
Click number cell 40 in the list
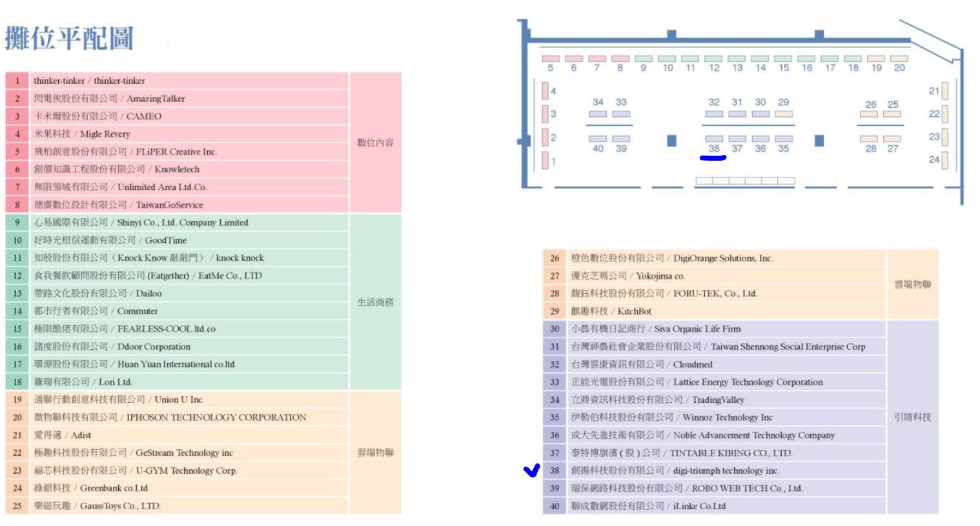(555, 506)
